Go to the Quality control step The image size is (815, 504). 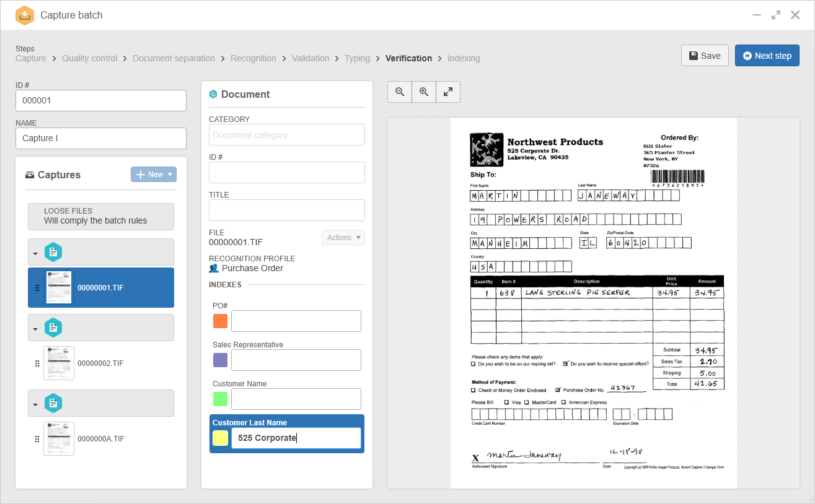[x=90, y=58]
